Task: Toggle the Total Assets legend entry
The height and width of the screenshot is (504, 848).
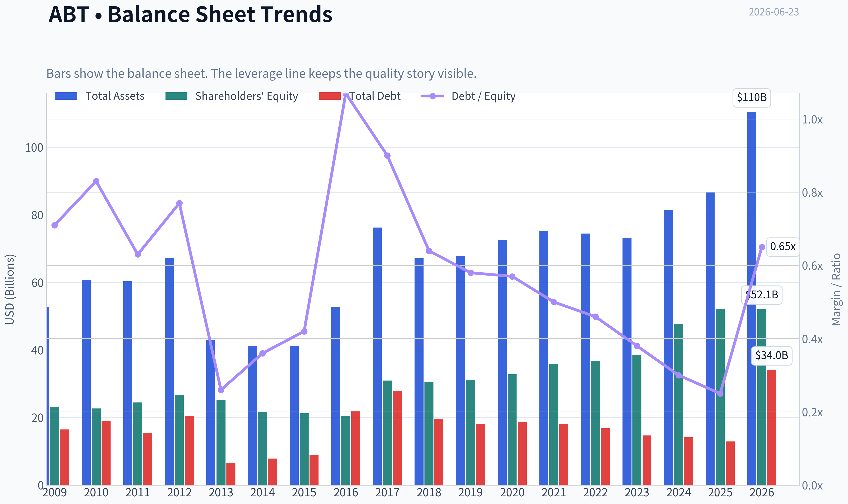Action: pyautogui.click(x=100, y=96)
